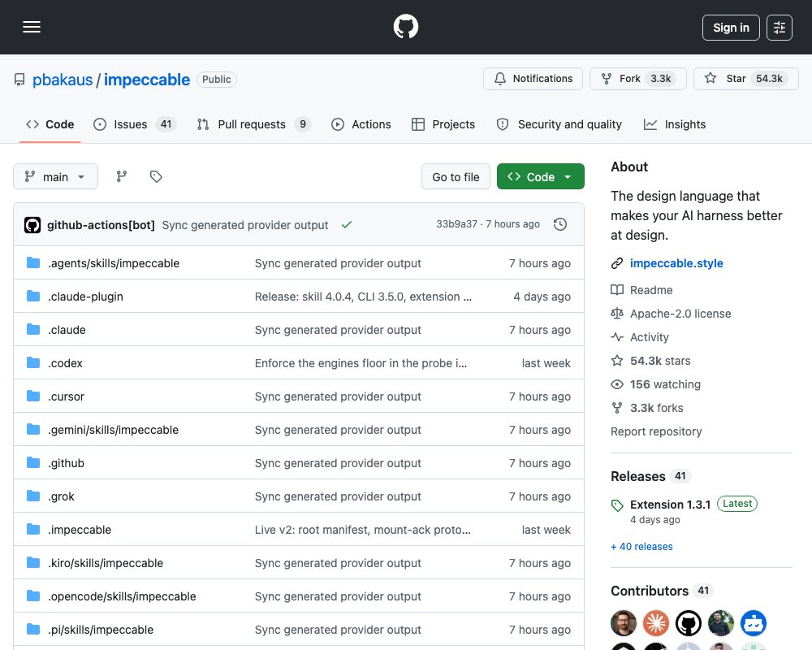Open the Apache-2.0 license link

pos(680,314)
